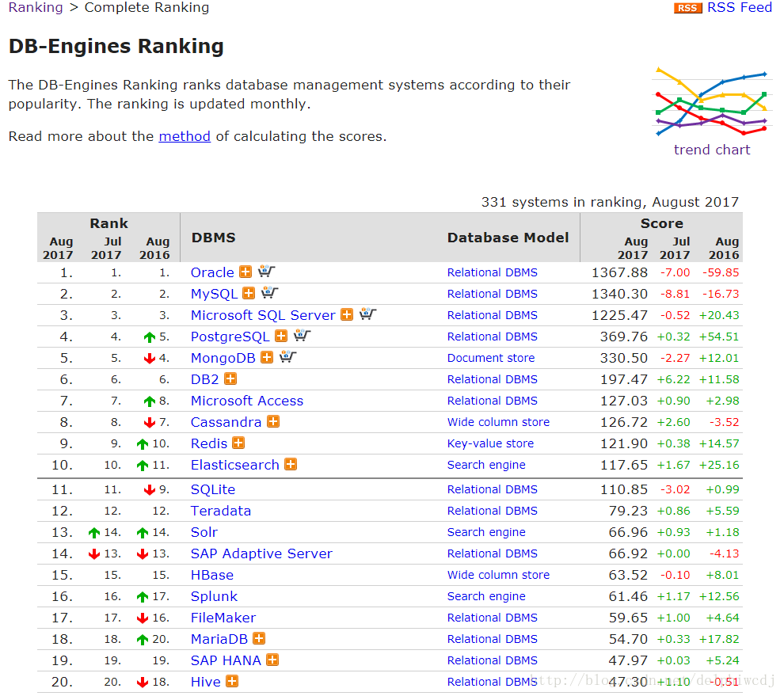This screenshot has width=784, height=696.
Task: Click Oracle score value 1367.88
Action: tap(620, 272)
